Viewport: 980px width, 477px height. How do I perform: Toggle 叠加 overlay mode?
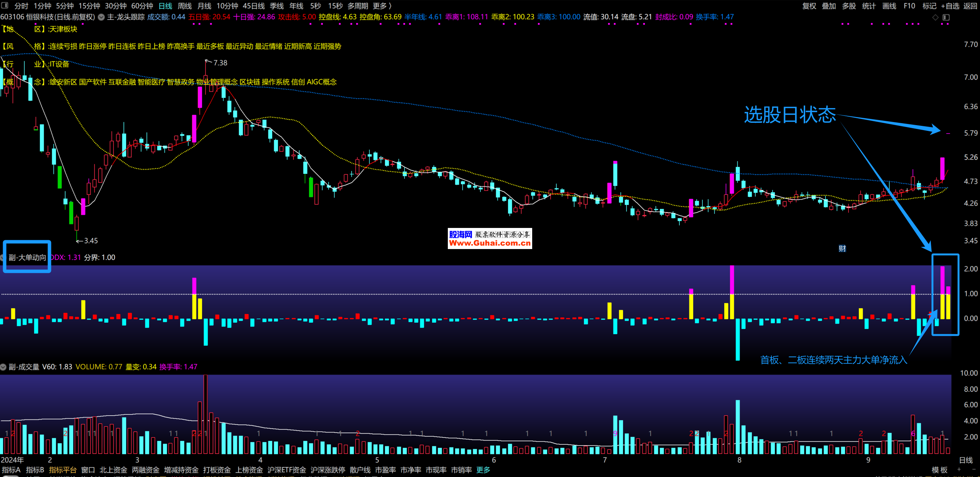tap(829, 6)
